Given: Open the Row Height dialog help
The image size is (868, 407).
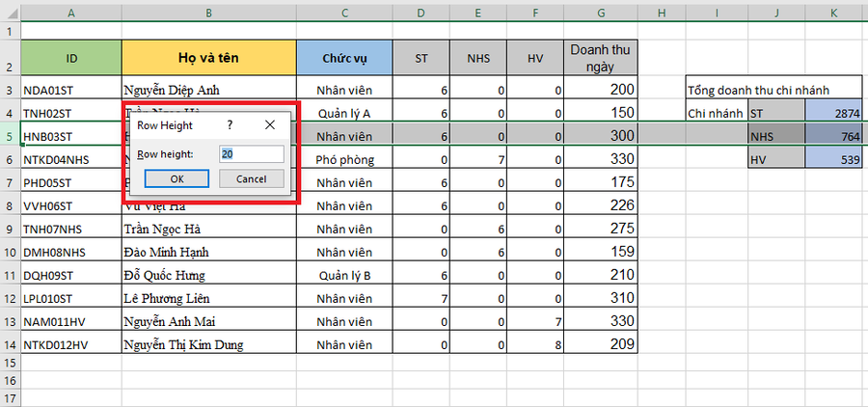Looking at the screenshot, I should [x=230, y=125].
